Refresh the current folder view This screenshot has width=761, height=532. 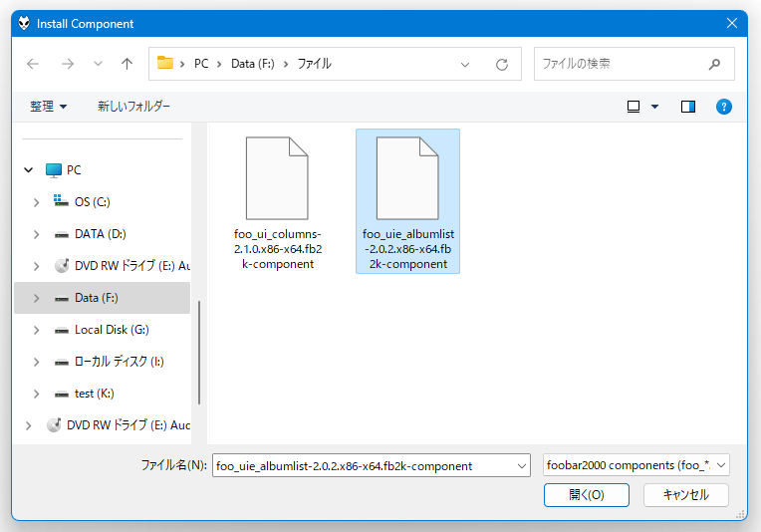coord(502,64)
